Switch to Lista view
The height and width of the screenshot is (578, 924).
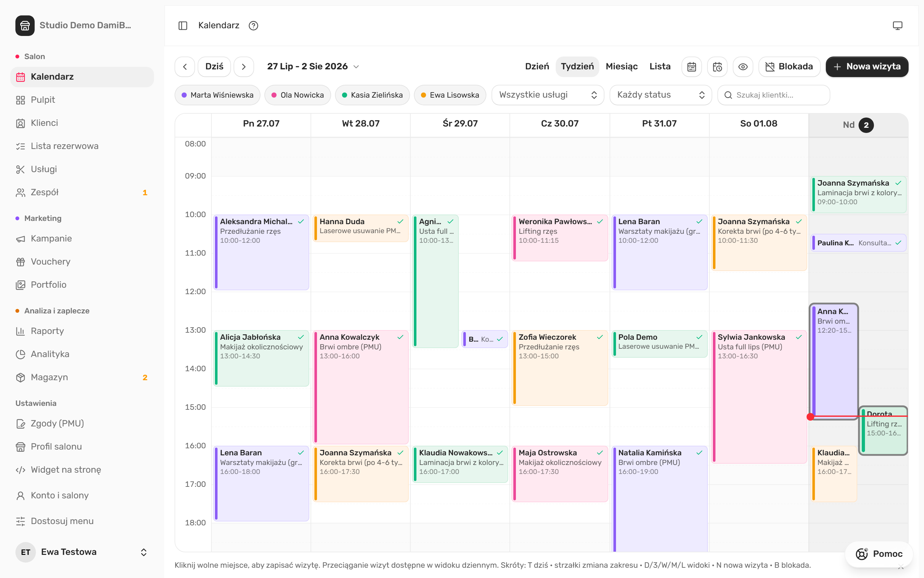pyautogui.click(x=660, y=67)
